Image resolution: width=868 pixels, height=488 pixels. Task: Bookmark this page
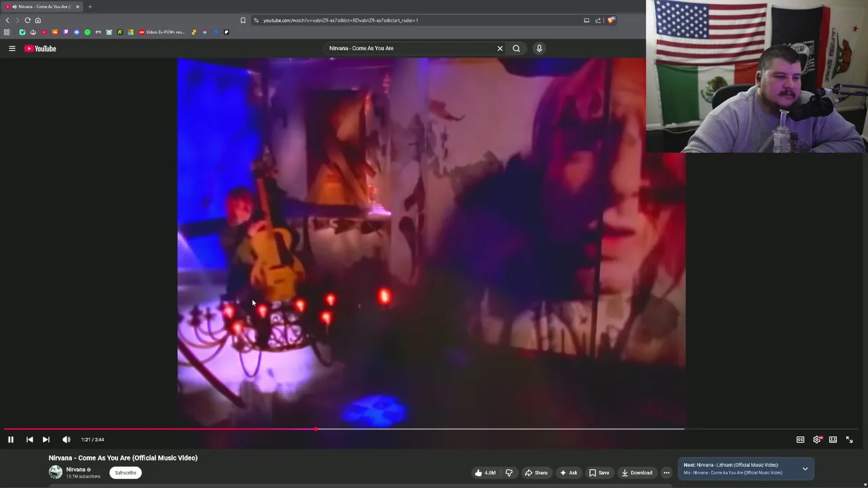243,20
